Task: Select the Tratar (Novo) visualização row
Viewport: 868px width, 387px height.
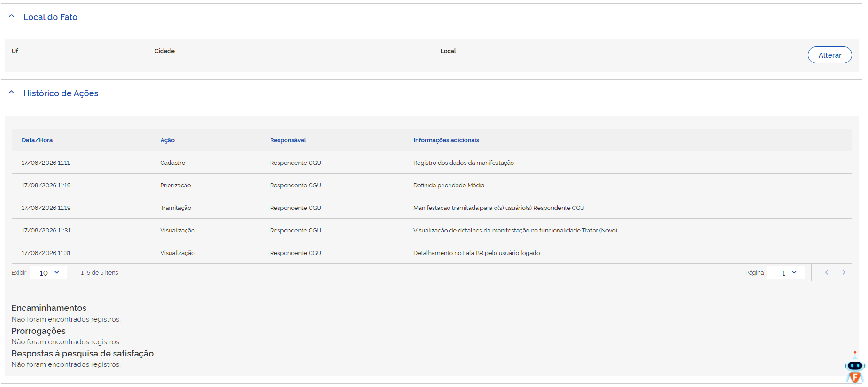Action: tap(432, 230)
